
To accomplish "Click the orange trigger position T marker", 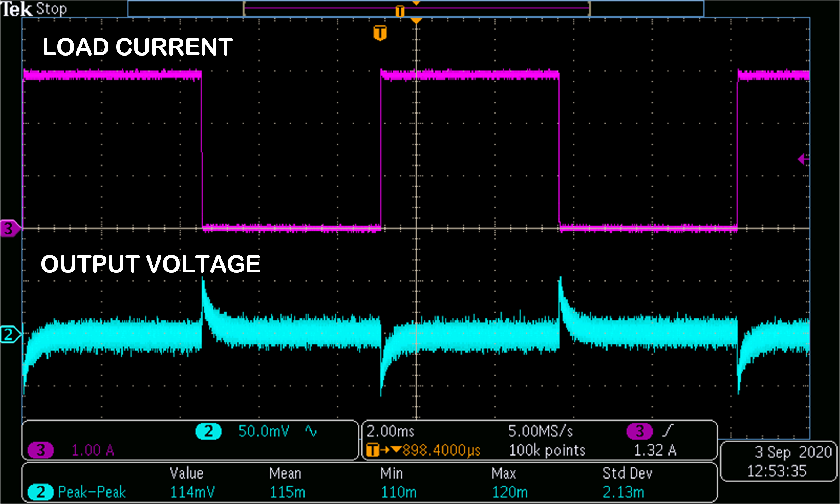I will click(x=381, y=33).
